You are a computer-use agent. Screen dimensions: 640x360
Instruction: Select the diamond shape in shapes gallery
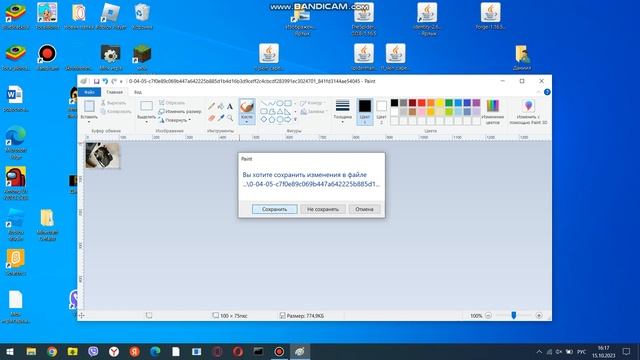pos(264,120)
